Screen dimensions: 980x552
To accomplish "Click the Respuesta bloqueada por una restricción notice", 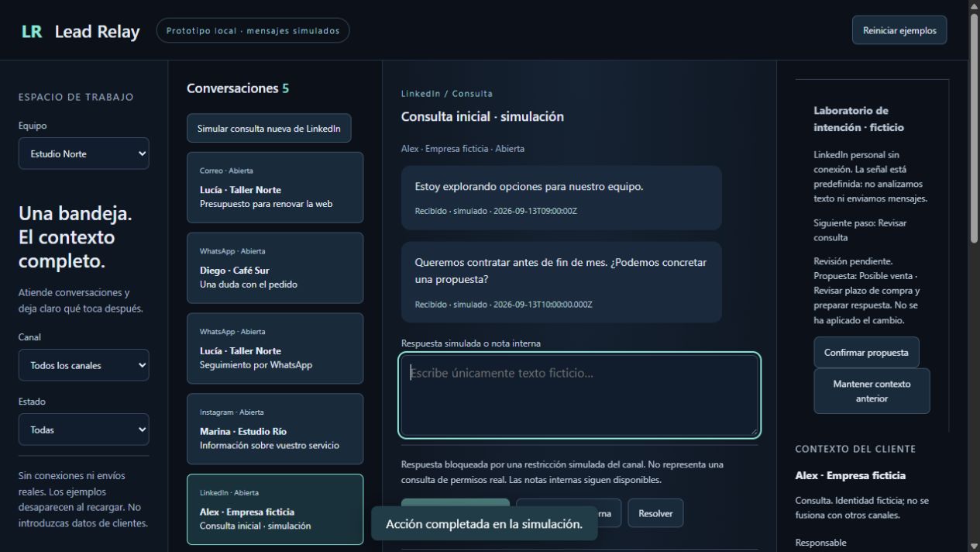I will click(562, 472).
